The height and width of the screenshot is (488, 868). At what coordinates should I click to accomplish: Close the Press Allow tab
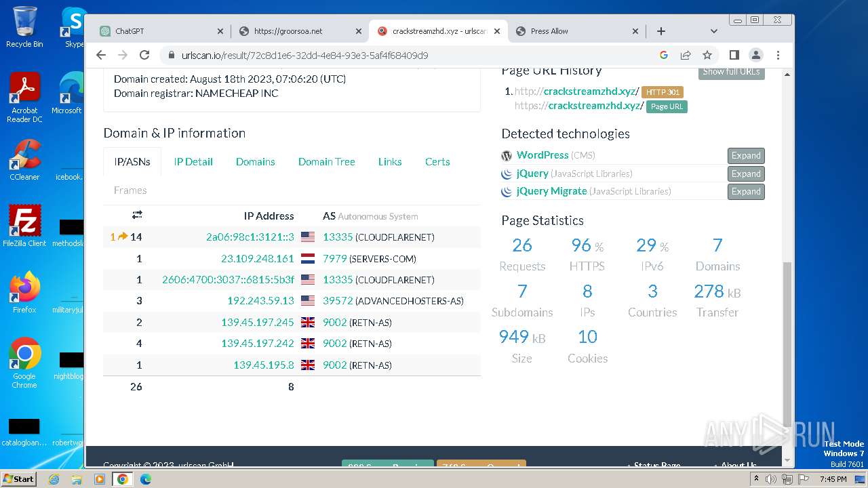click(635, 31)
